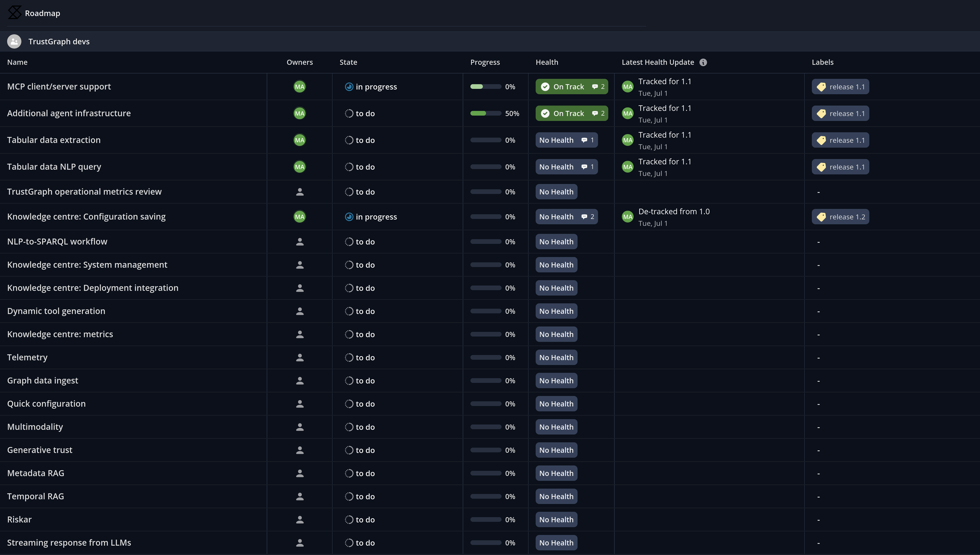Screen dimensions: 980x555
Task: Click release 1.1 label on Tabular data extraction
Action: coord(840,140)
